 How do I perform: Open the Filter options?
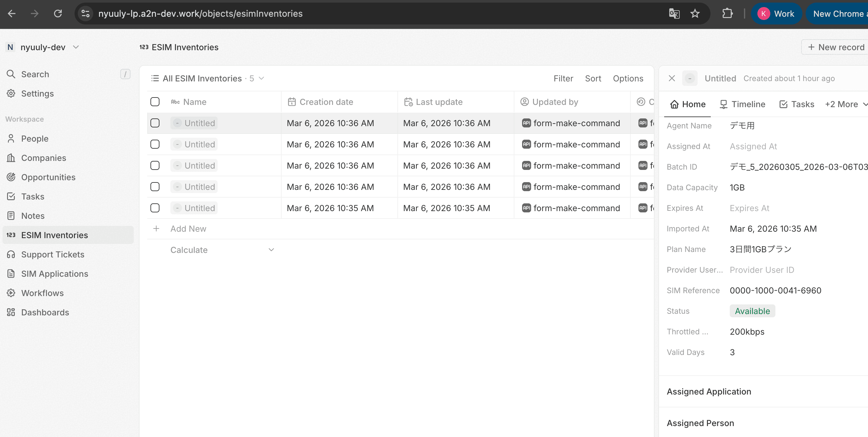pos(563,78)
